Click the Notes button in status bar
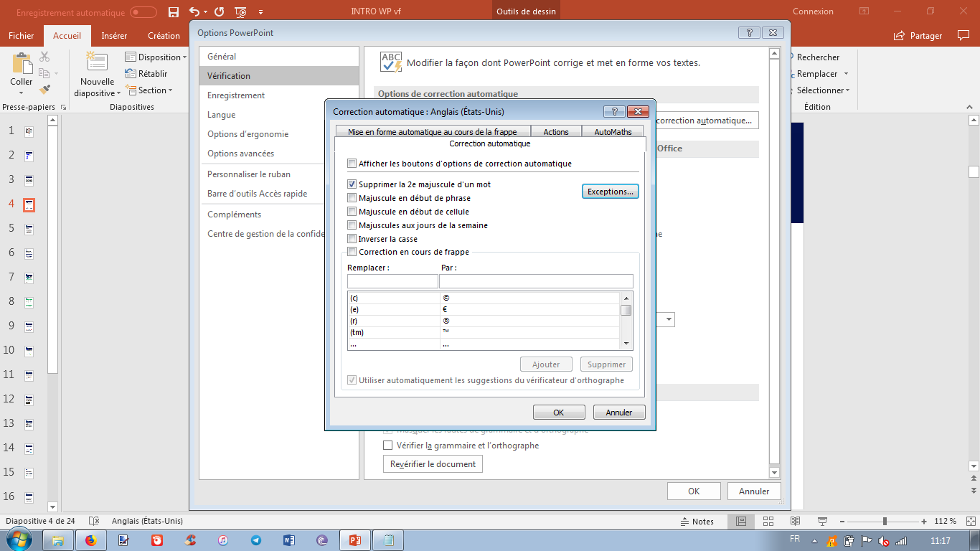Screen dimensions: 980x551 pyautogui.click(x=697, y=522)
